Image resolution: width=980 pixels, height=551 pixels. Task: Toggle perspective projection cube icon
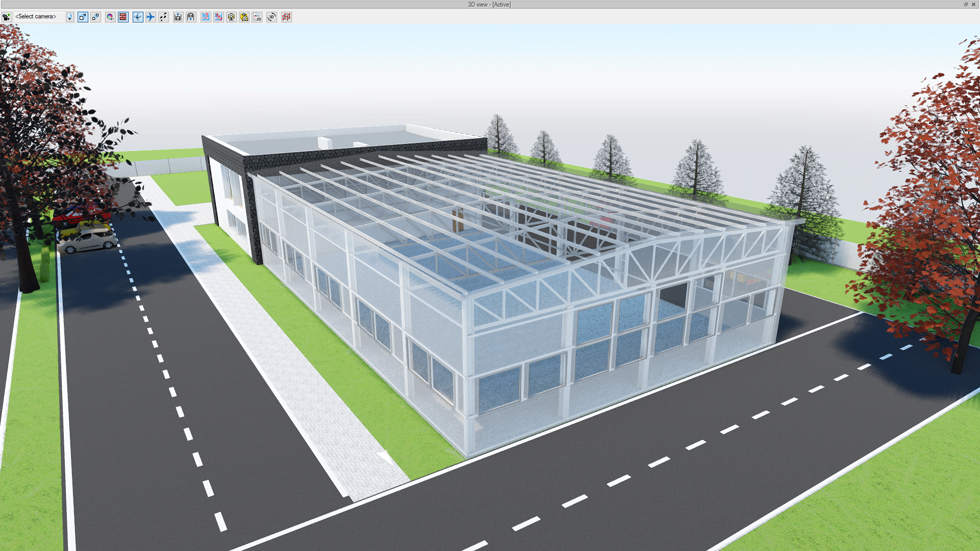coord(83,17)
